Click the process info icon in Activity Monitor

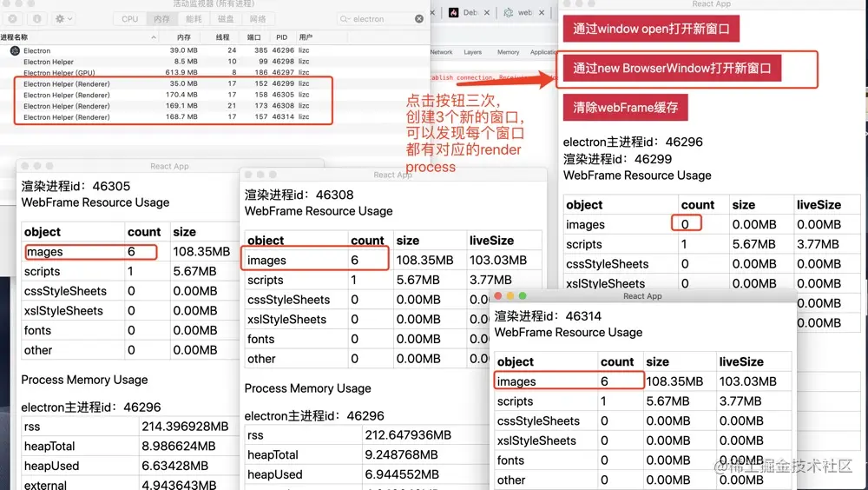[37, 19]
